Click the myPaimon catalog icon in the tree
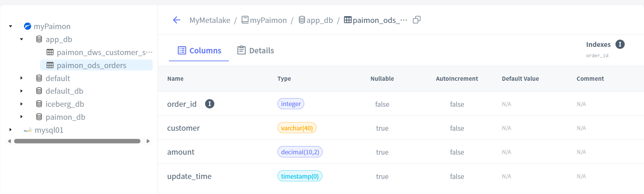This screenshot has height=194, width=644. pos(27,26)
